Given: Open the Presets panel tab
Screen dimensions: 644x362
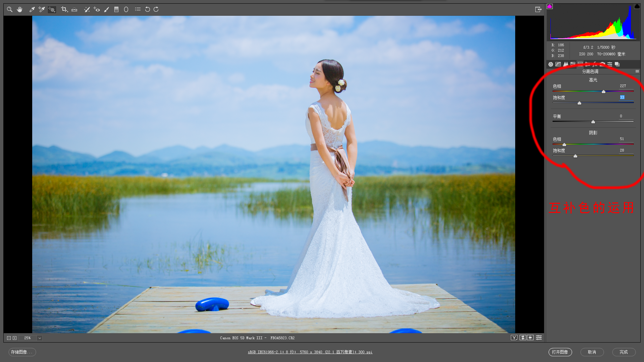Looking at the screenshot, I should pyautogui.click(x=610, y=64).
